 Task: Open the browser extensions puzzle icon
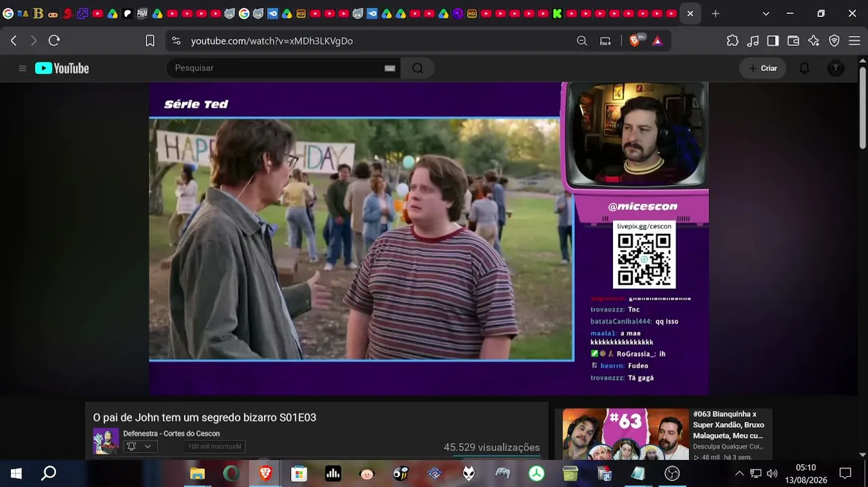click(x=733, y=41)
